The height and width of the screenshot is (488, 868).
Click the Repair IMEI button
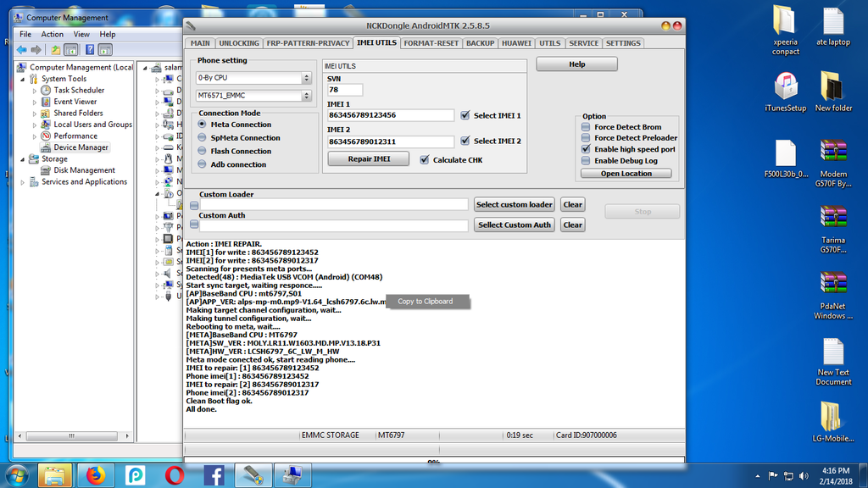[x=369, y=158]
